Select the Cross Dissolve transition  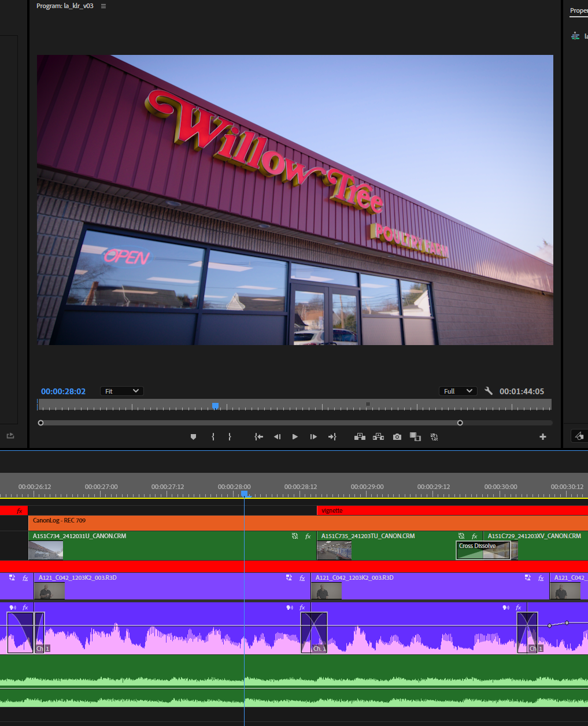pos(483,550)
